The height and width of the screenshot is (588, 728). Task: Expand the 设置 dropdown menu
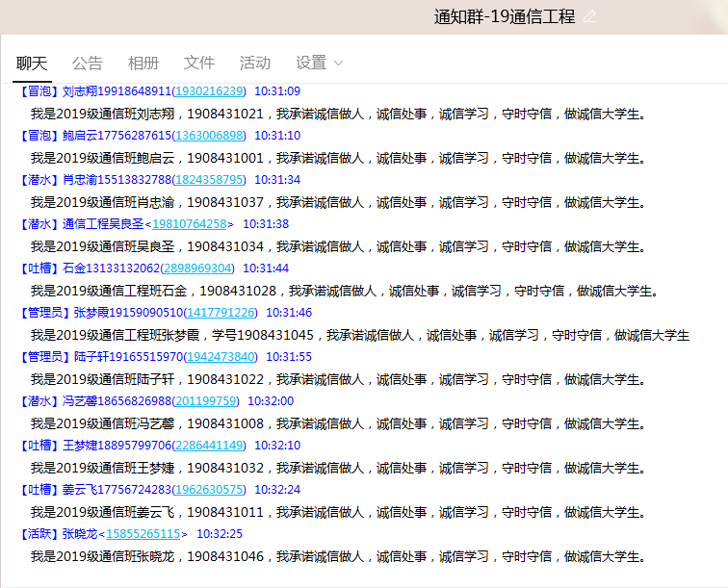(x=319, y=63)
